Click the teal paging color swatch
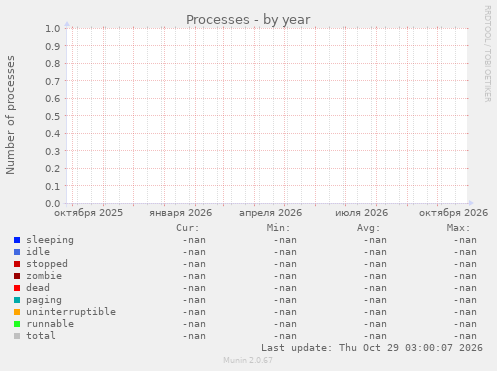This screenshot has width=497, height=371. 17,300
